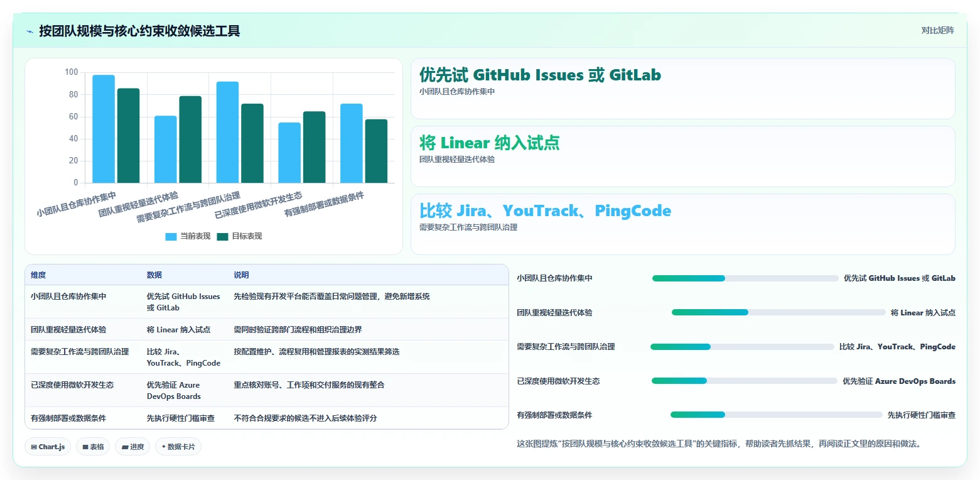
Task: Click description 先检验现有开发平台能否覆盖日常问题管理
Action: [x=332, y=296]
